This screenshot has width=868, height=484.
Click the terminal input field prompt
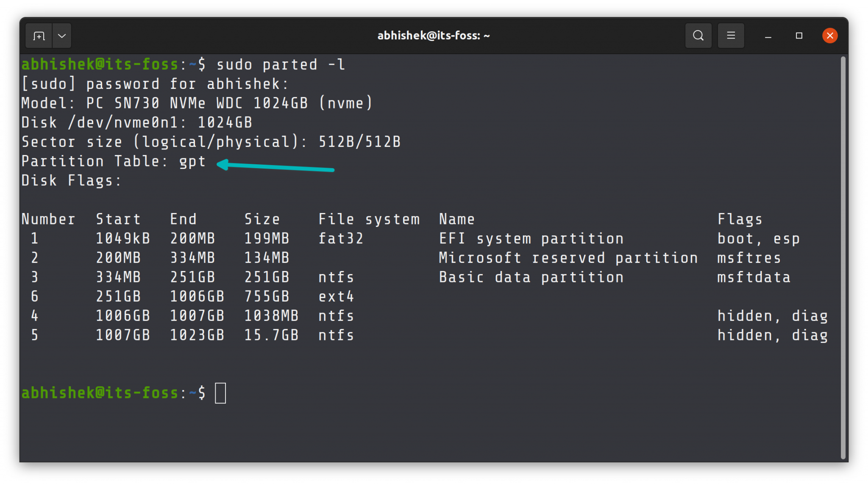[x=220, y=393]
